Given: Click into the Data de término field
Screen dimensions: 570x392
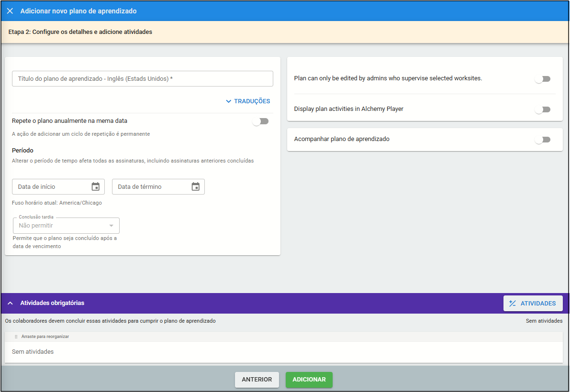Looking at the screenshot, I should point(151,187).
